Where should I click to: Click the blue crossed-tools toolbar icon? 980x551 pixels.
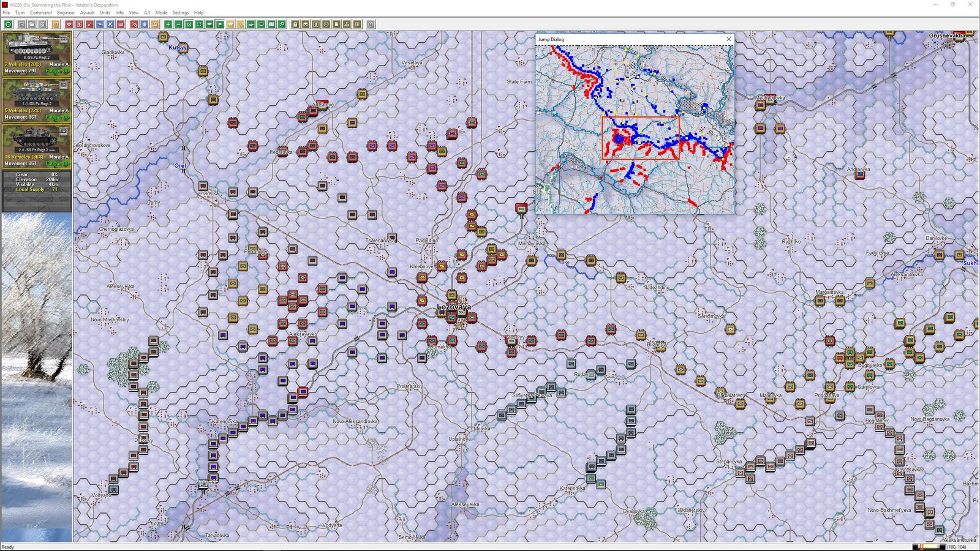[110, 24]
